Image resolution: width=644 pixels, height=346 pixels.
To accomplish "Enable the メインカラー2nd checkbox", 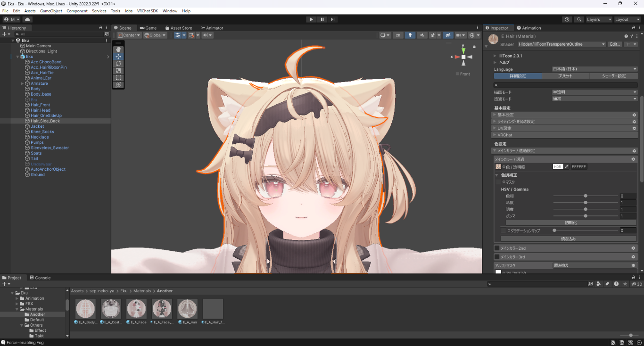I will tap(496, 248).
